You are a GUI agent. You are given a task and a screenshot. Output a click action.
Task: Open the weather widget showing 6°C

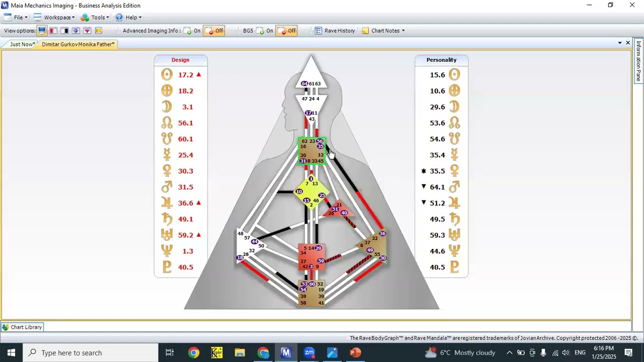[460, 352]
